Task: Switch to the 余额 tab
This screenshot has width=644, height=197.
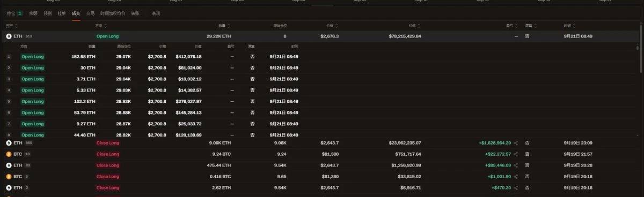Action: (x=33, y=13)
